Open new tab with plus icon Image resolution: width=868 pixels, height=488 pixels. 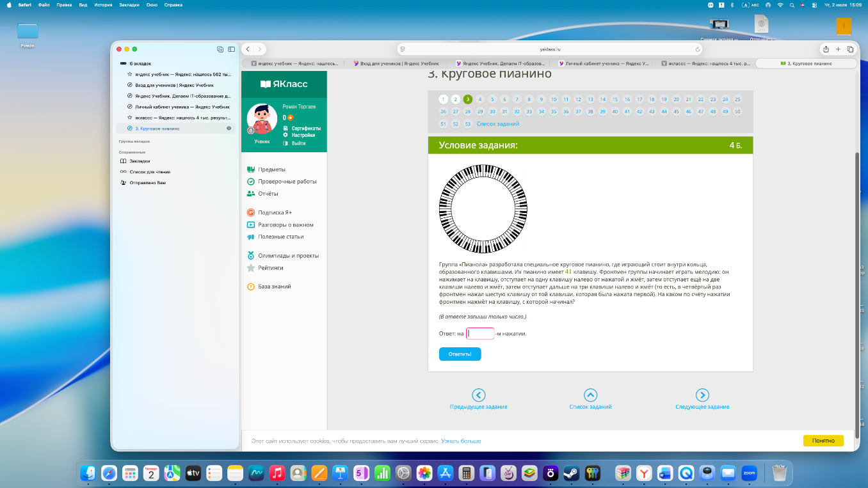[838, 49]
